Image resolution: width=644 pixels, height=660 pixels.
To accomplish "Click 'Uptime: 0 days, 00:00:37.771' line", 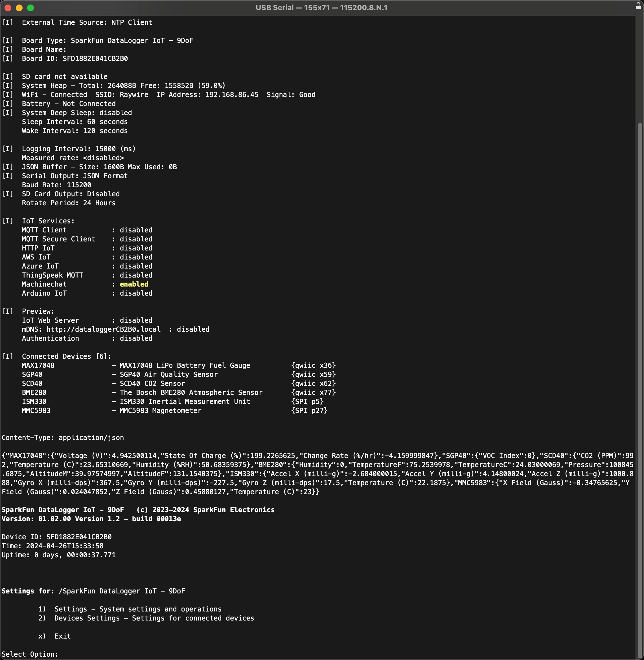I will 58,555.
